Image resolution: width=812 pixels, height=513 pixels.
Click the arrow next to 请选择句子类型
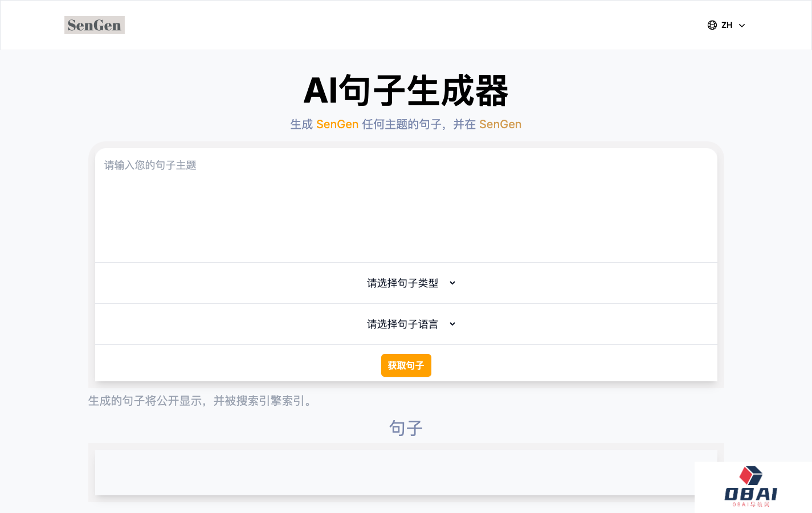coord(452,283)
